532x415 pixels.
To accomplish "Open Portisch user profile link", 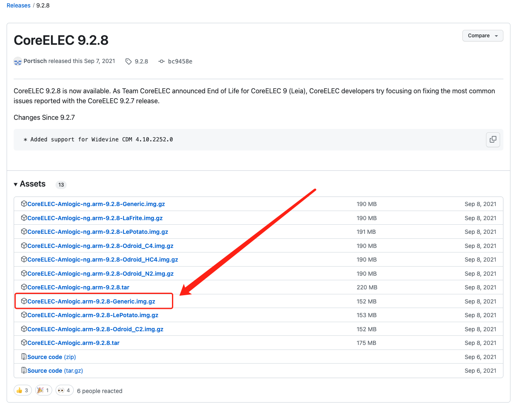I will (35, 61).
